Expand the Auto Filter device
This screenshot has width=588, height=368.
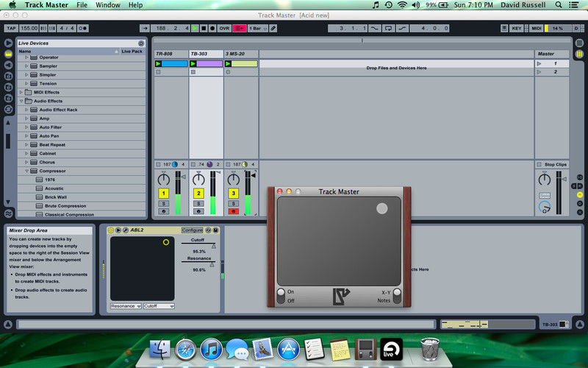26,127
